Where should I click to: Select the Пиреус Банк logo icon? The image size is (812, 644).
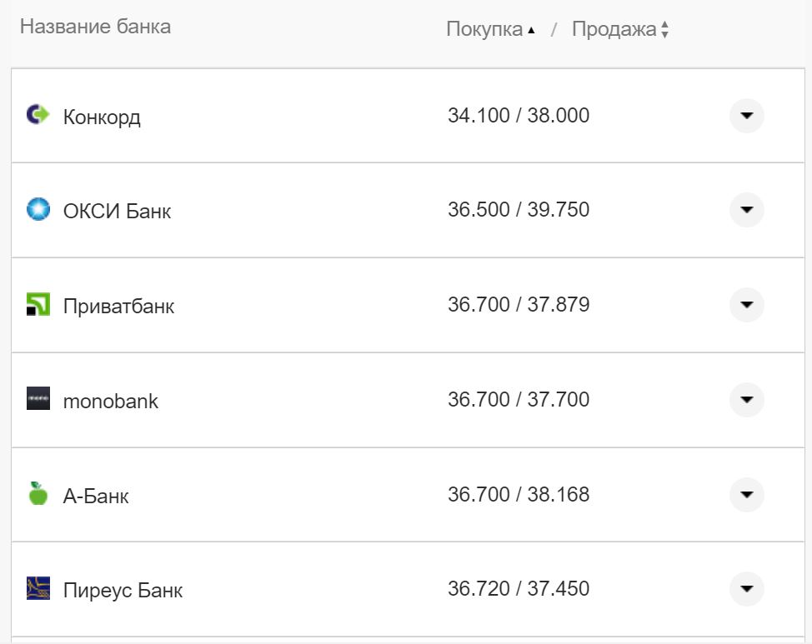coord(37,589)
